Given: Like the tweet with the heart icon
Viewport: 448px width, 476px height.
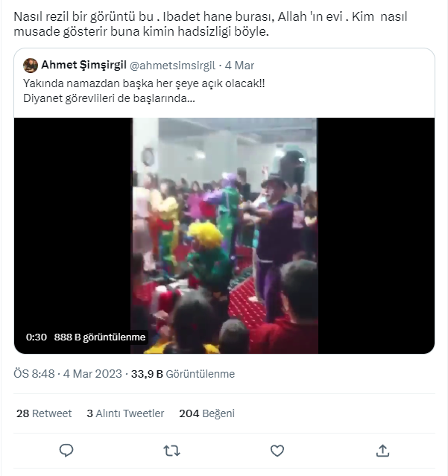Looking at the screenshot, I should point(277,450).
